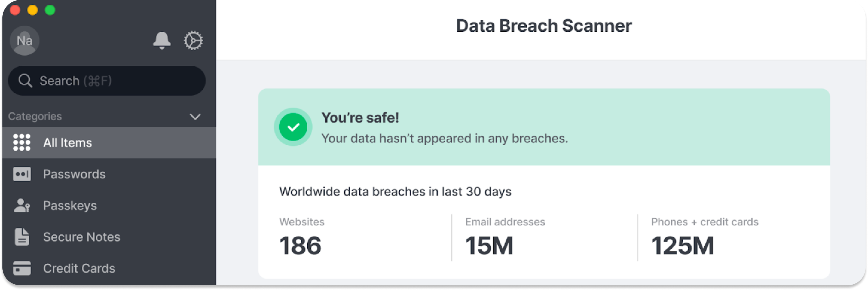Open the notifications bell
Screen dimensions: 868x290
click(162, 41)
